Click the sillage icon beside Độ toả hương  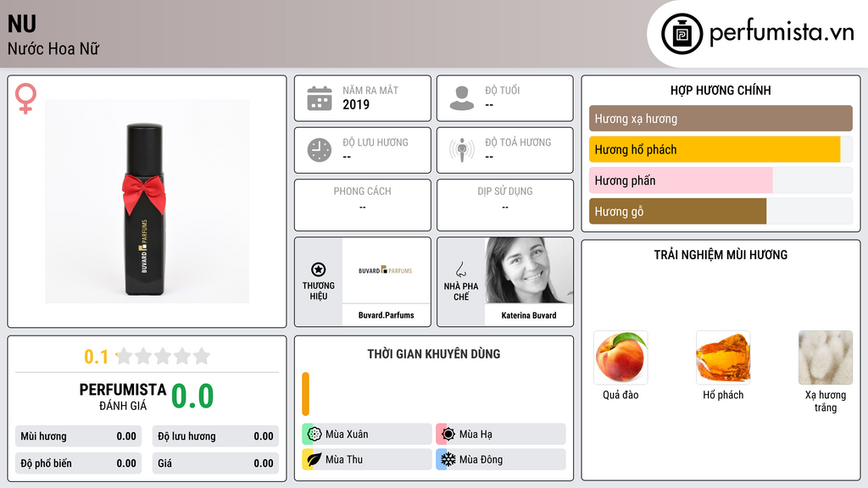pyautogui.click(x=462, y=150)
